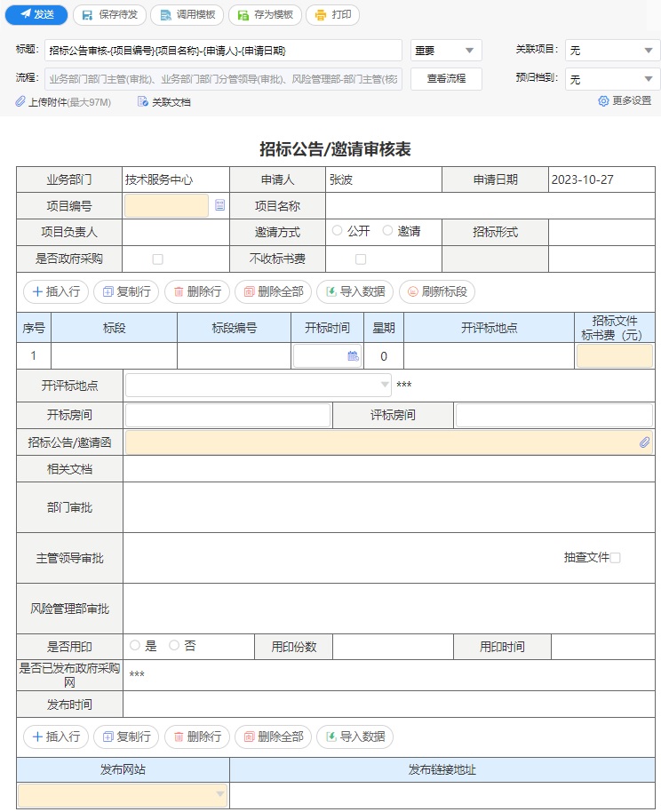661x812 pixels.
Task: Check the 不收标书费 checkbox
Action: [361, 259]
